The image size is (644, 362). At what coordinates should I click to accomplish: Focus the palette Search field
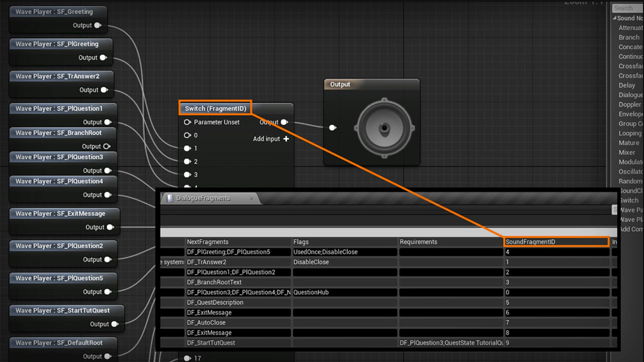point(628,8)
